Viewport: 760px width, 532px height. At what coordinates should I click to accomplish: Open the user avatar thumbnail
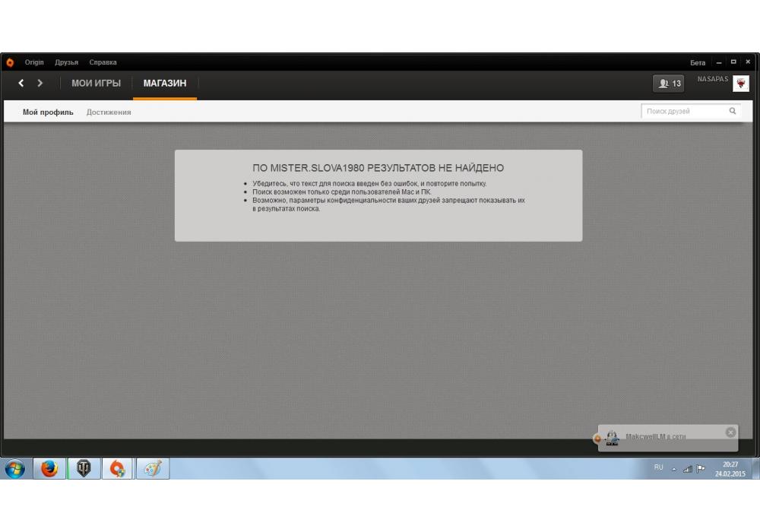point(740,84)
